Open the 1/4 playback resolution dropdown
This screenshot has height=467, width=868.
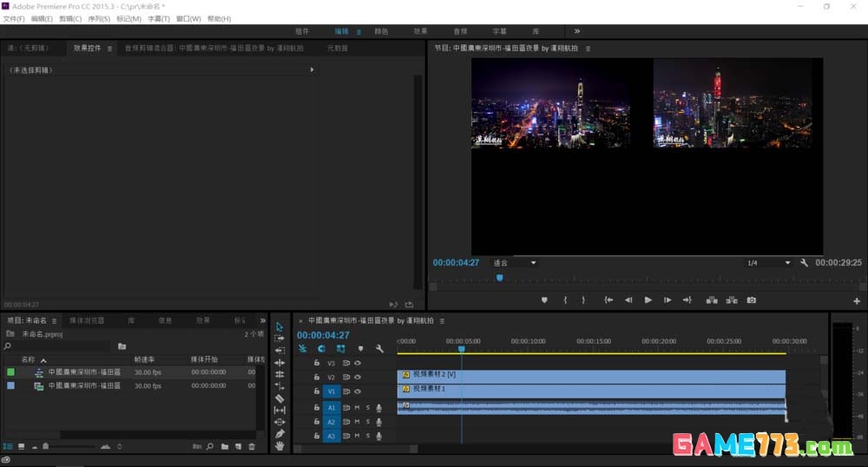pyautogui.click(x=787, y=263)
